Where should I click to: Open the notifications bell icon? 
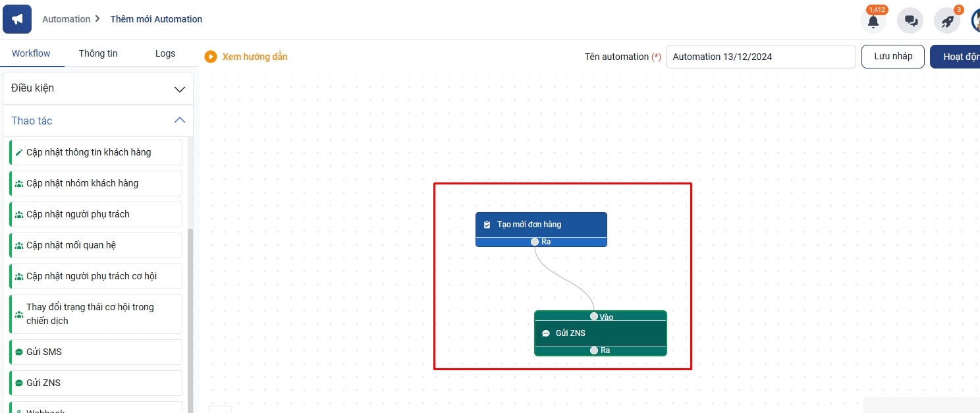point(873,21)
